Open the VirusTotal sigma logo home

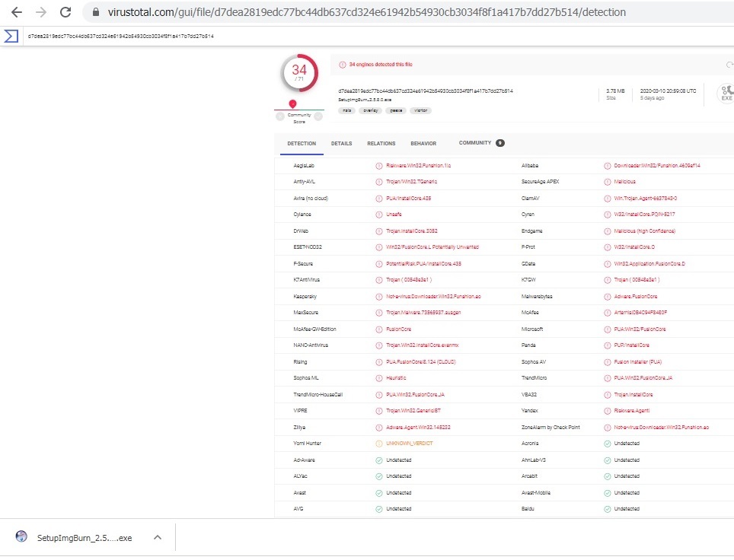coord(11,36)
